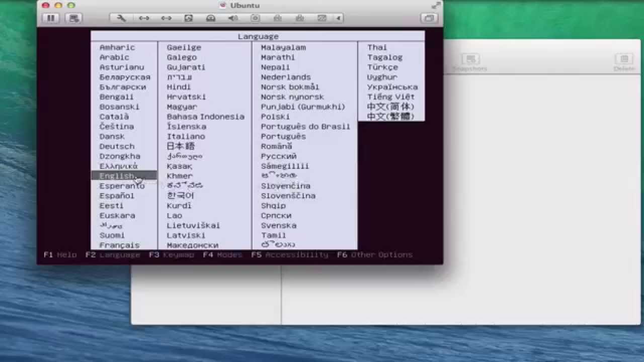Open the F4 Modes option
The width and height of the screenshot is (644, 362).
pyautogui.click(x=223, y=255)
